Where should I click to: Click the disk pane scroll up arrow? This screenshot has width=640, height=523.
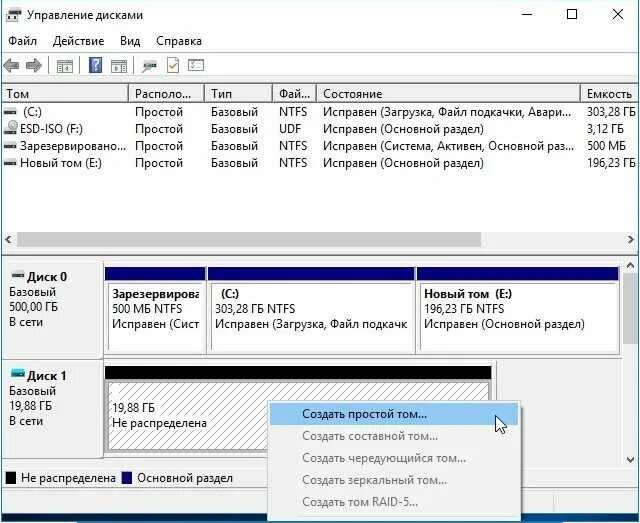click(x=630, y=266)
